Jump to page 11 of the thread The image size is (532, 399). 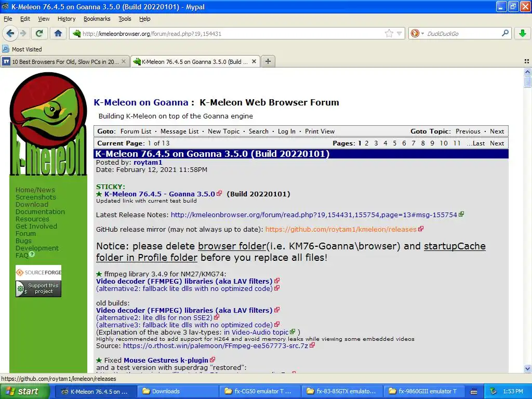(x=457, y=143)
